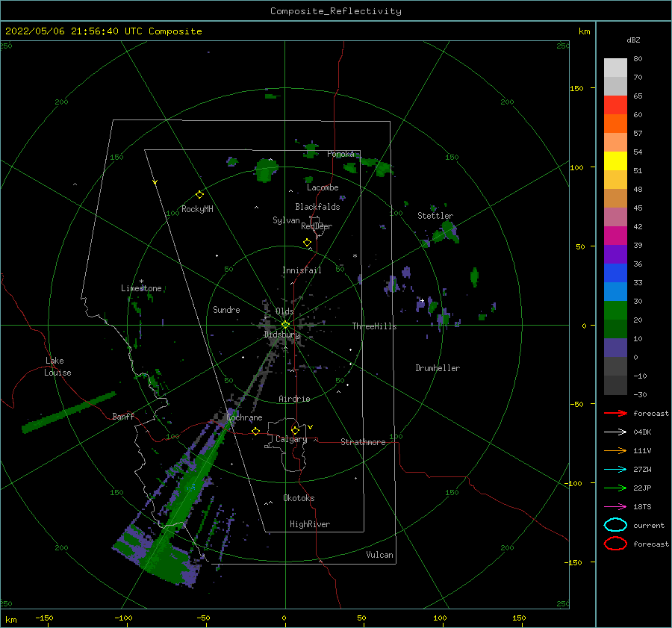Click the Blackfalds label
Image resolution: width=672 pixels, height=628 pixels.
pyautogui.click(x=317, y=207)
